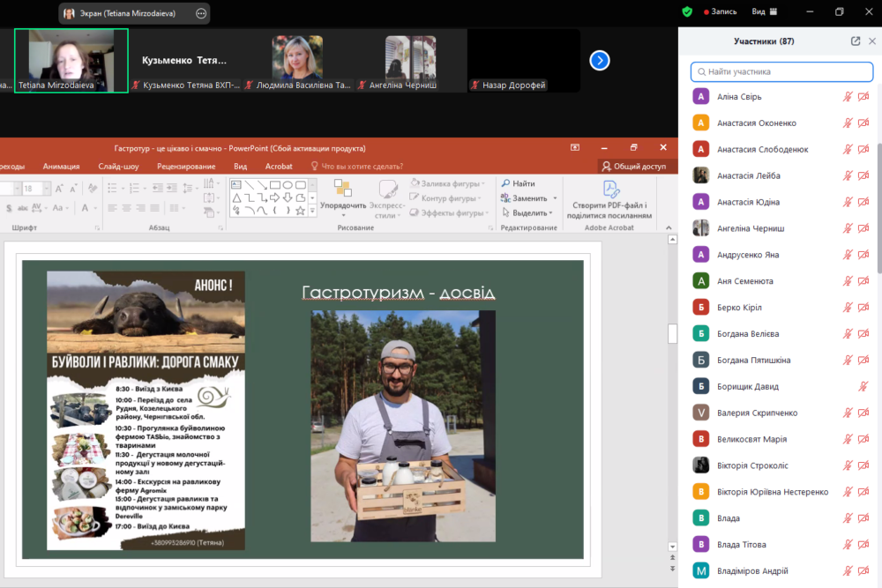
Task: Open Эффекты фигуры effects dropdown
Action: click(x=448, y=212)
